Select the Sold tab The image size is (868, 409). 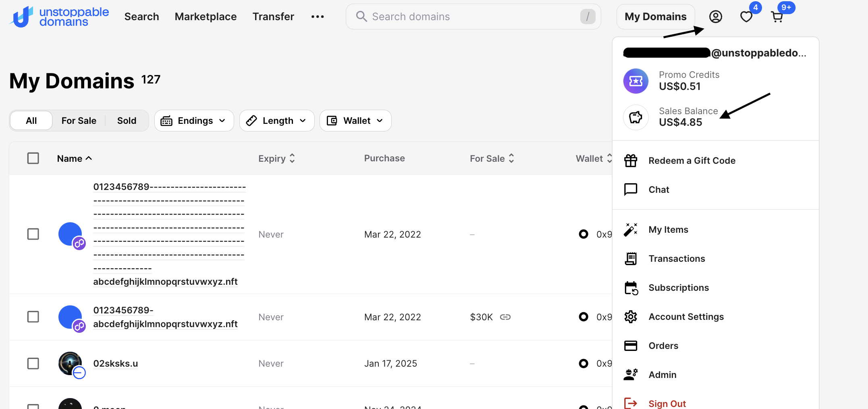pyautogui.click(x=127, y=121)
